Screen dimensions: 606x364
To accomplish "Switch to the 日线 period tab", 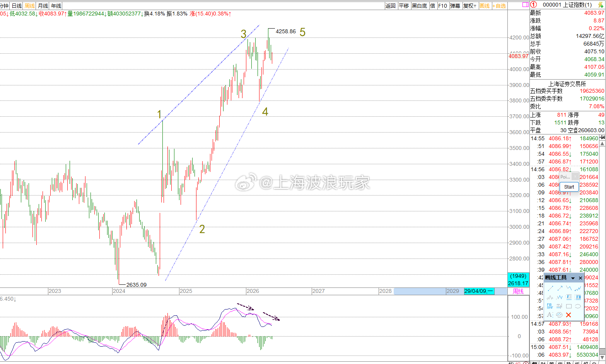I will 17,6.
